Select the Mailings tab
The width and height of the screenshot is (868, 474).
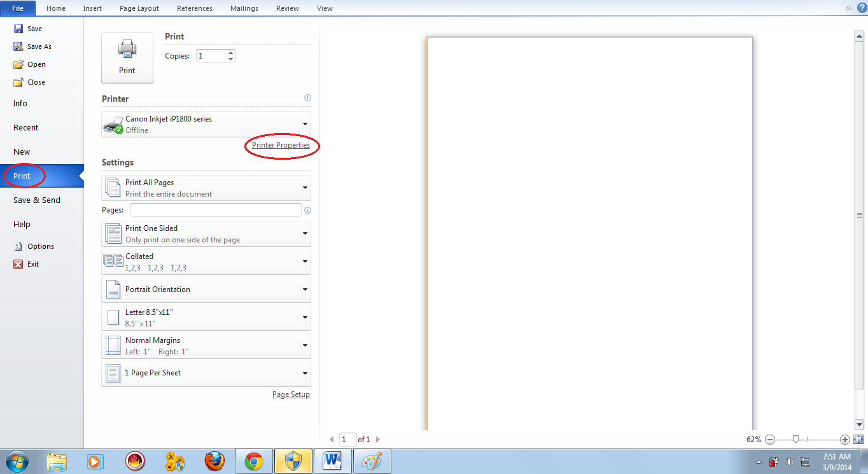click(x=244, y=8)
